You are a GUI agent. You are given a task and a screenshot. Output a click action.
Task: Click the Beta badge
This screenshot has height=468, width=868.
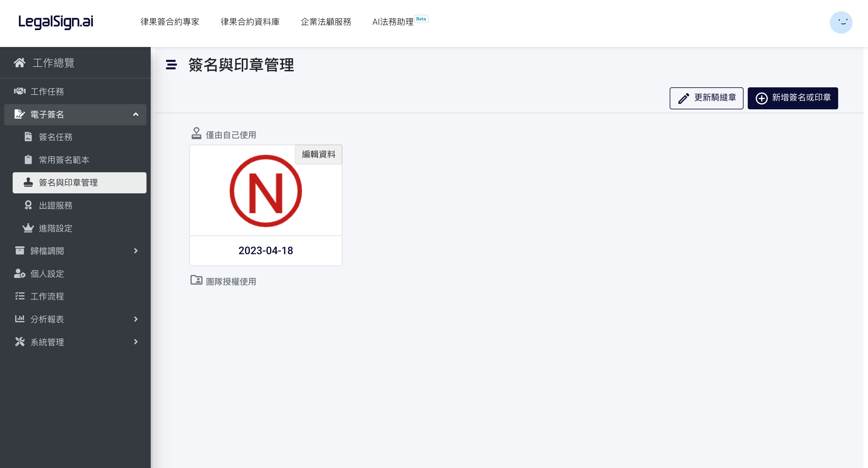point(421,19)
